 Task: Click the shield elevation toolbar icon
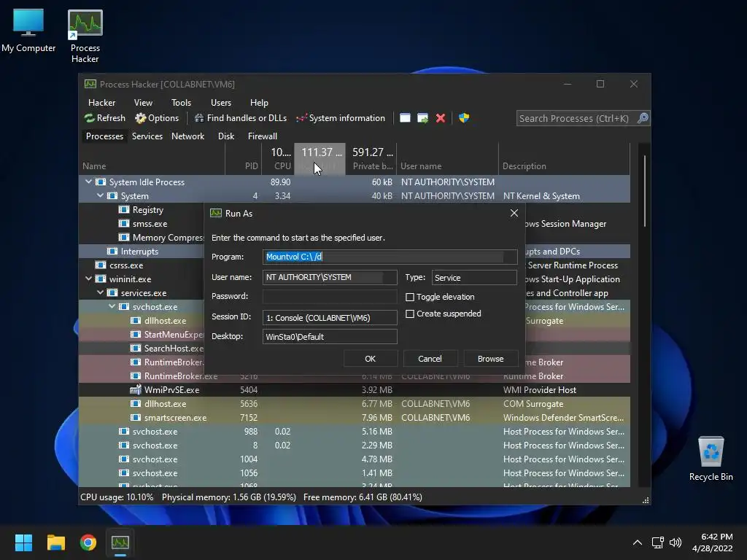click(x=464, y=118)
